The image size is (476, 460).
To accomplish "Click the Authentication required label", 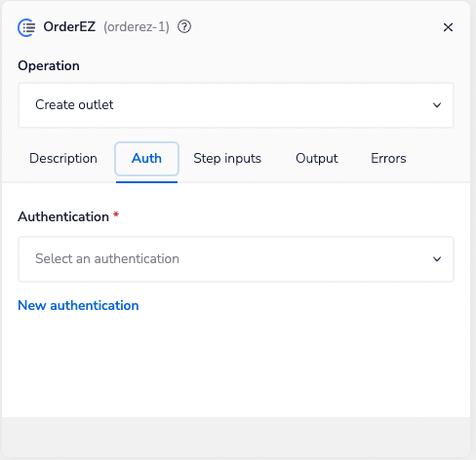I will (x=68, y=216).
